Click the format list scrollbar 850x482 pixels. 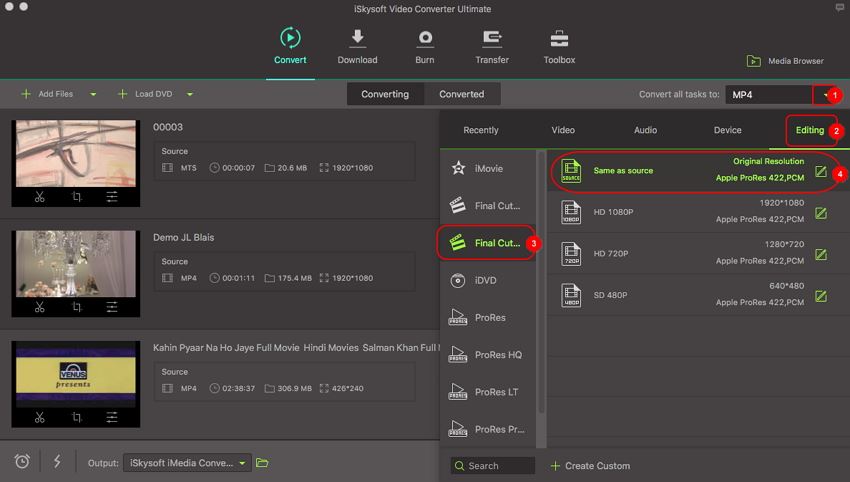[x=542, y=282]
